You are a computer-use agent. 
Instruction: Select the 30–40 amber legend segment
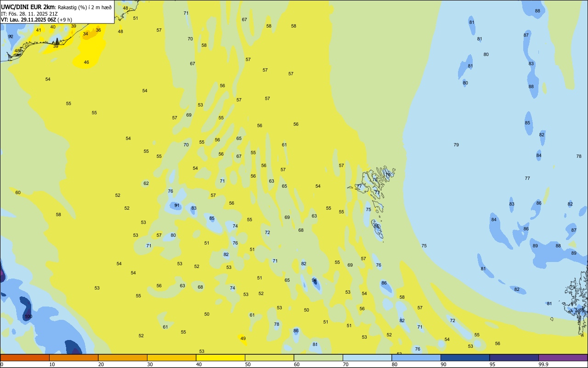coord(171,357)
